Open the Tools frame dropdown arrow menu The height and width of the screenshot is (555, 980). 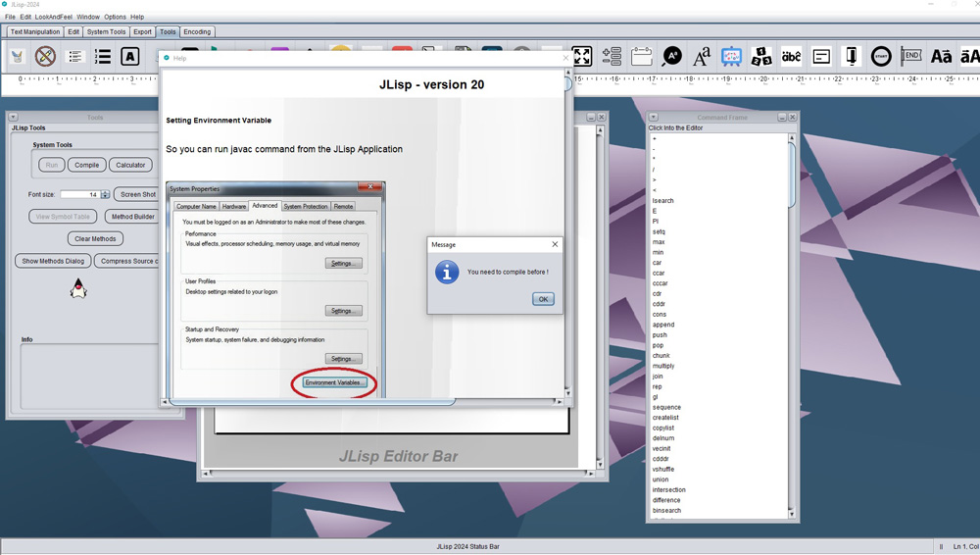coord(13,118)
